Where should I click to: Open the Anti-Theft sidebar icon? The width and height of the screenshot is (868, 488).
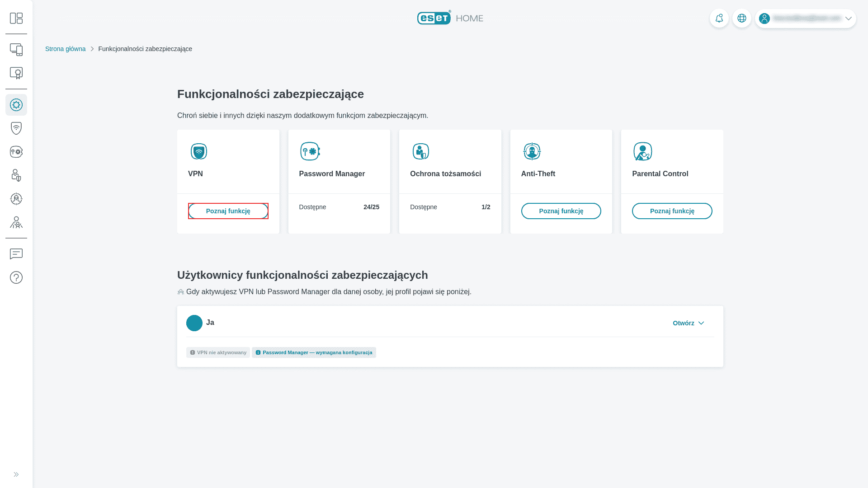point(16,199)
